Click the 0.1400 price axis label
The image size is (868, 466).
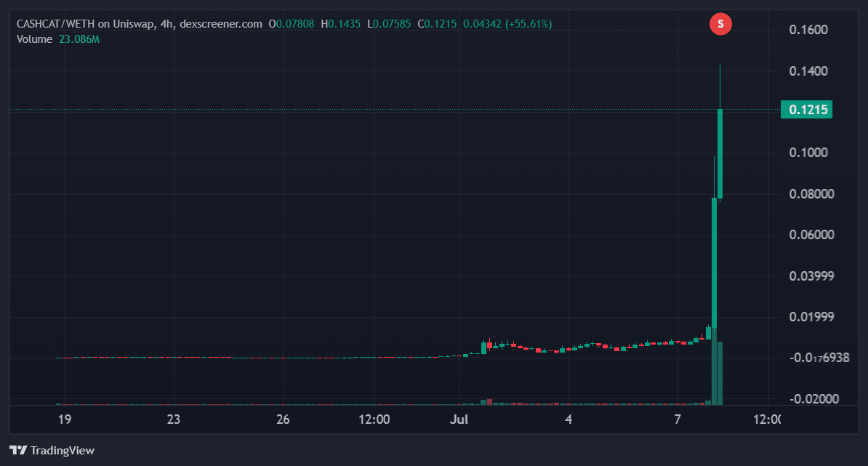pyautogui.click(x=808, y=71)
